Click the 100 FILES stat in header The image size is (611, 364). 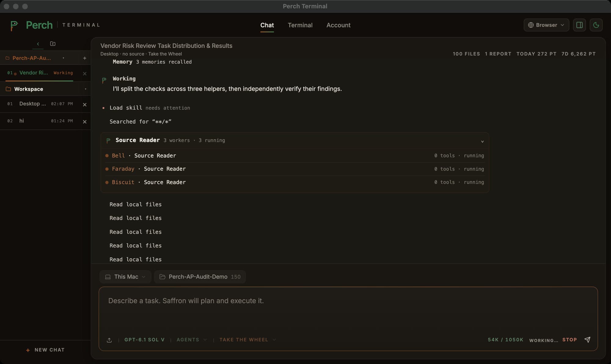coord(466,54)
